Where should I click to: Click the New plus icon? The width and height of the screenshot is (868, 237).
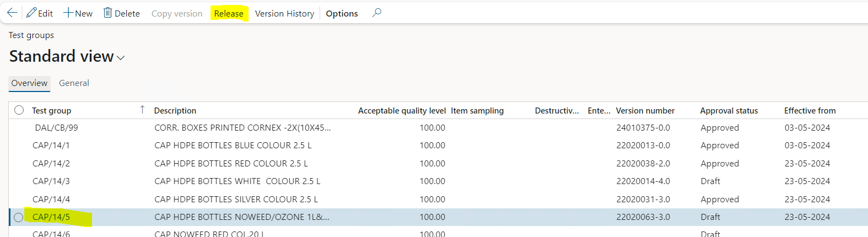68,13
